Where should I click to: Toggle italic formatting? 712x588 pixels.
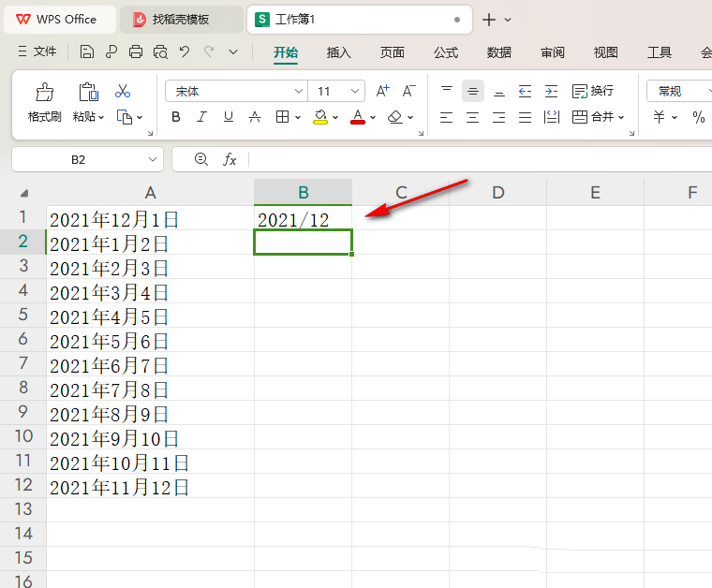[x=201, y=117]
